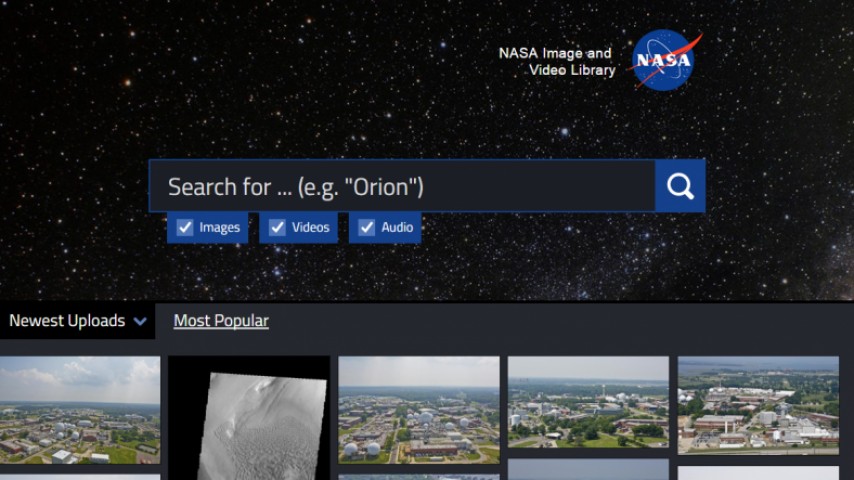Click the Videos filter label text
The image size is (854, 480).
click(310, 227)
